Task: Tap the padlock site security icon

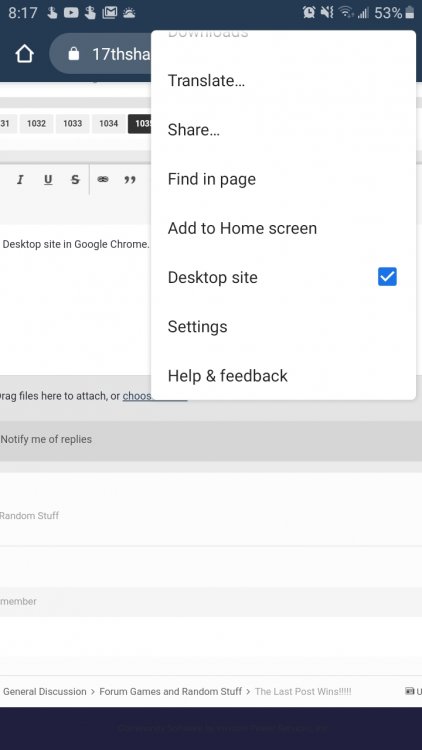Action: (x=73, y=54)
